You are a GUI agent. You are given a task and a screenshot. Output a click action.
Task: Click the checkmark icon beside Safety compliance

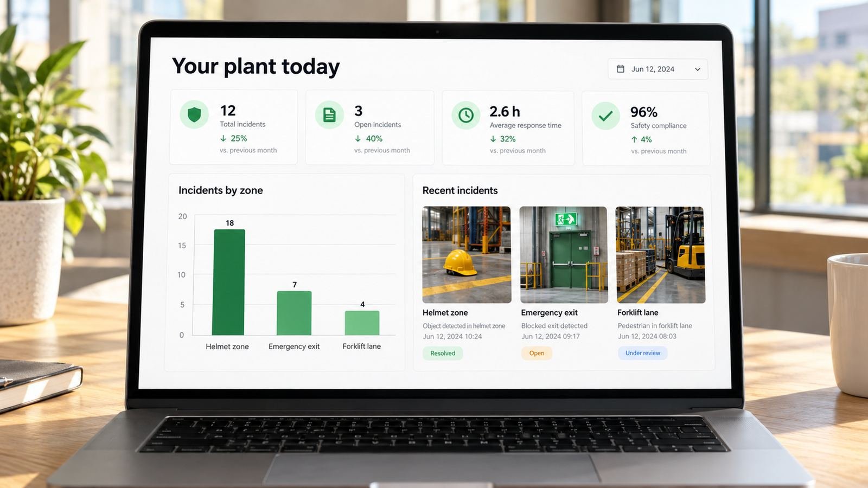click(x=605, y=115)
